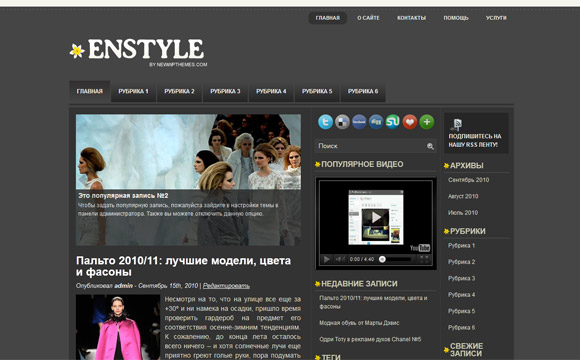Open sidebar category Рубрика 1
This screenshot has height=360, width=580.
461,246
